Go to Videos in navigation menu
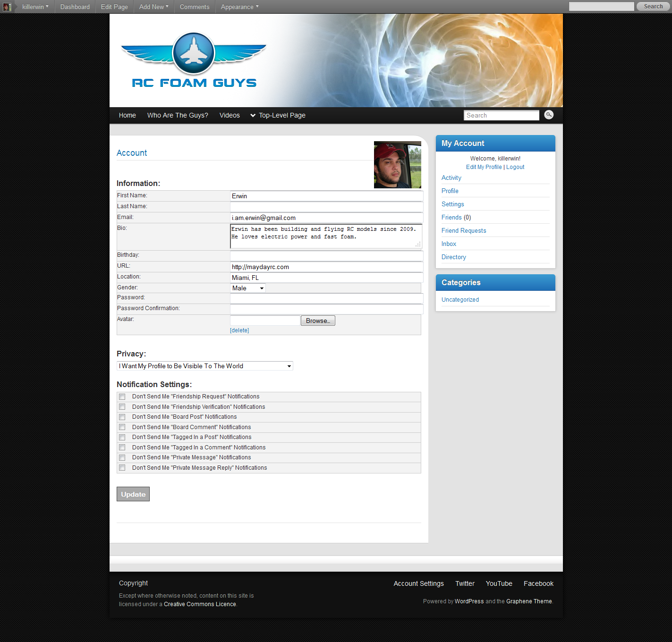Image resolution: width=672 pixels, height=642 pixels. point(230,116)
